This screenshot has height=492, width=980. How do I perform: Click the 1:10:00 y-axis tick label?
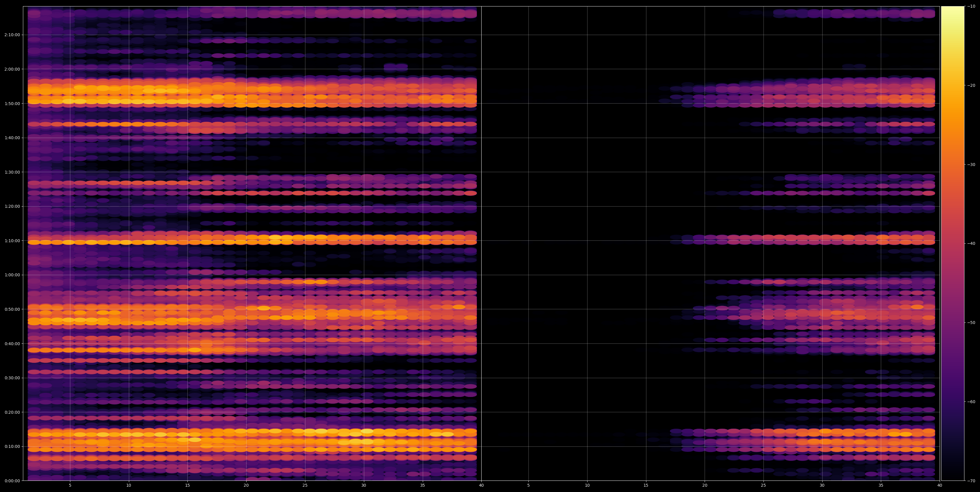tap(12, 241)
